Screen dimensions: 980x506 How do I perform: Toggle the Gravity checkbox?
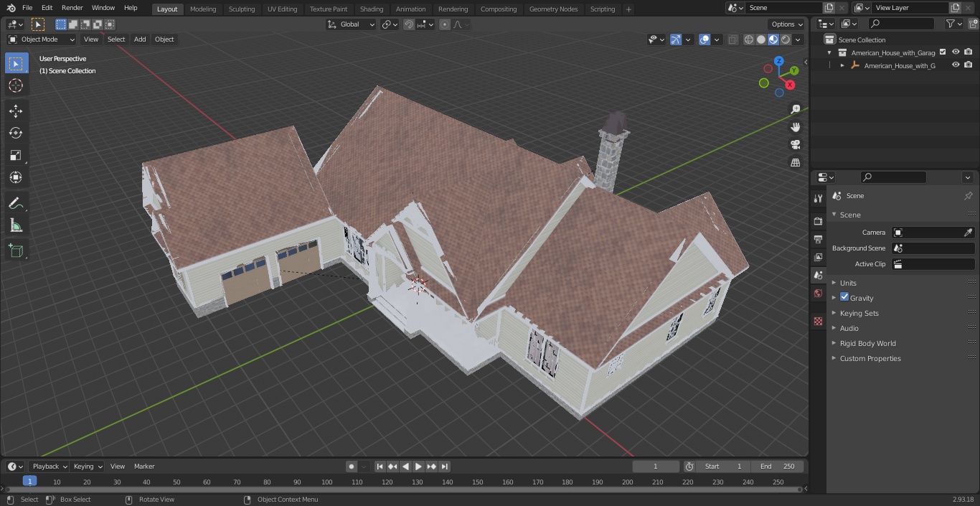844,297
